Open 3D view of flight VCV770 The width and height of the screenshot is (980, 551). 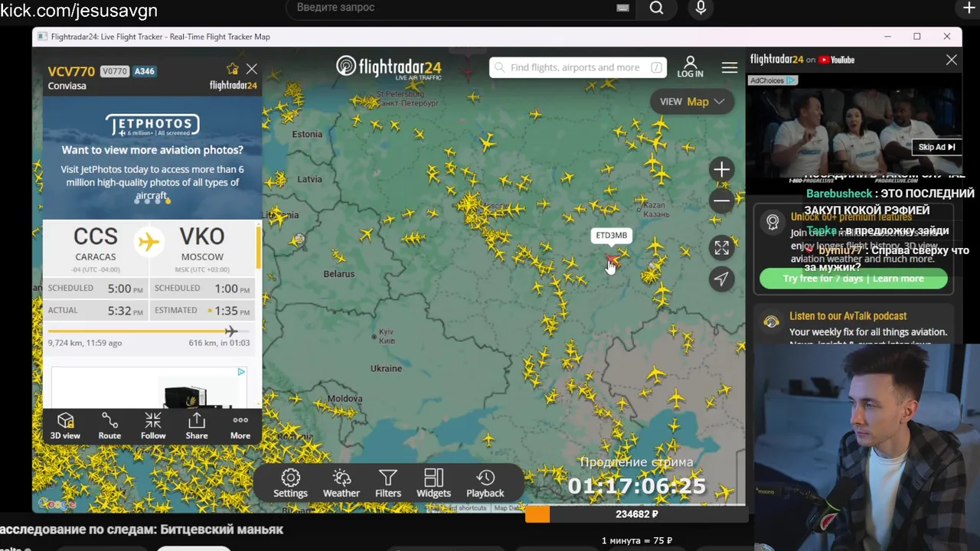65,425
